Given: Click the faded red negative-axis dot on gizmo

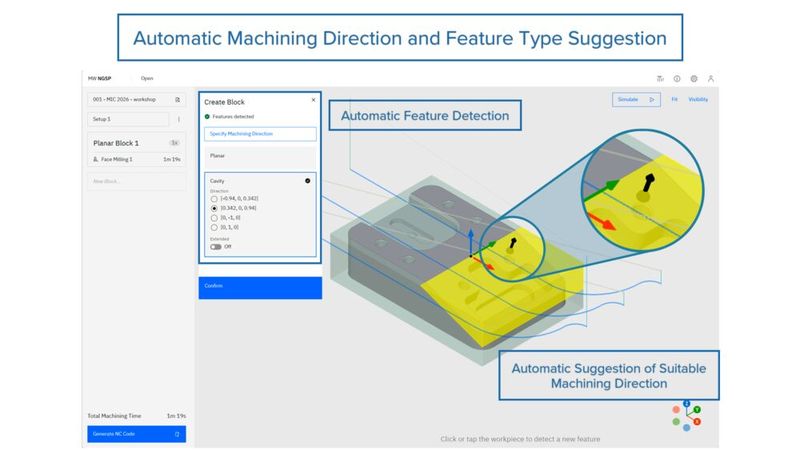Looking at the screenshot, I should [x=676, y=410].
